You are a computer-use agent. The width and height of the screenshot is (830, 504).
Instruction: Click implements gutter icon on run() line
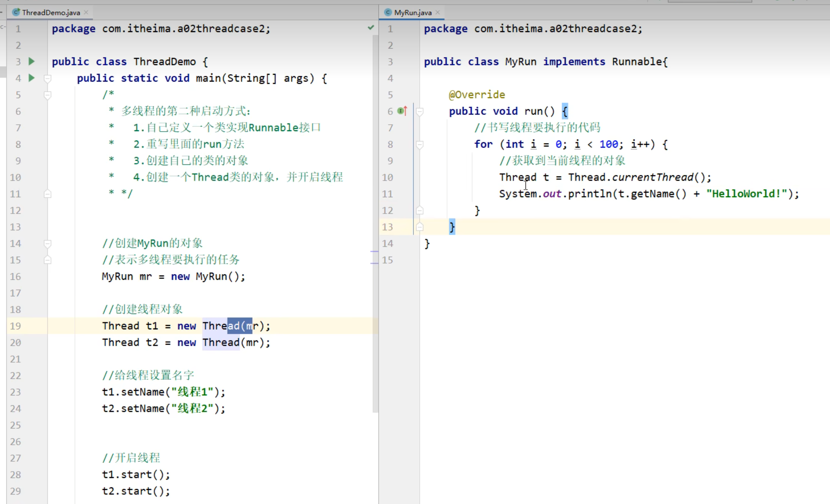(402, 111)
